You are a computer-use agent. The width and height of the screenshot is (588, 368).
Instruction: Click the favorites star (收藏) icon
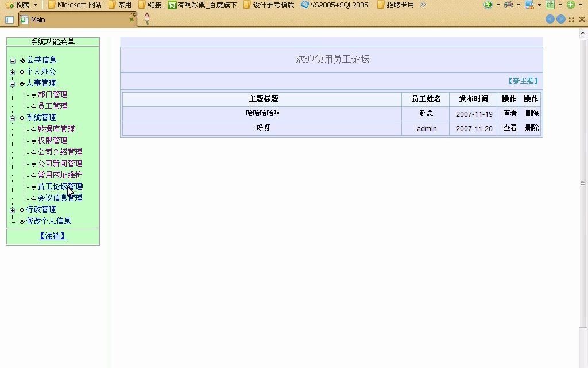(x=9, y=5)
